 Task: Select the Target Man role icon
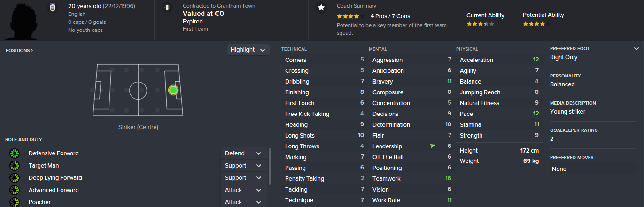click(15, 166)
